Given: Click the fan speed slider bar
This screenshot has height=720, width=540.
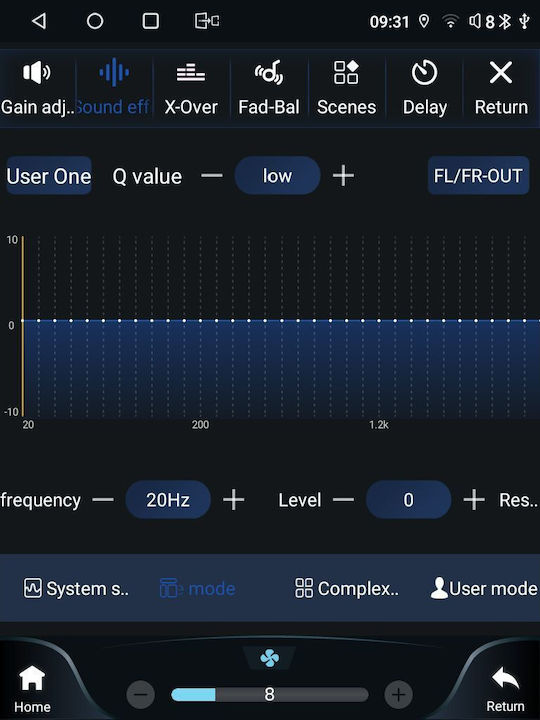Looking at the screenshot, I should pyautogui.click(x=270, y=694).
